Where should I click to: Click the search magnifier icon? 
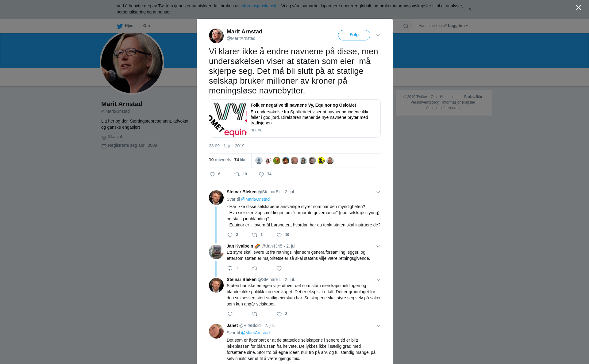pos(406,26)
